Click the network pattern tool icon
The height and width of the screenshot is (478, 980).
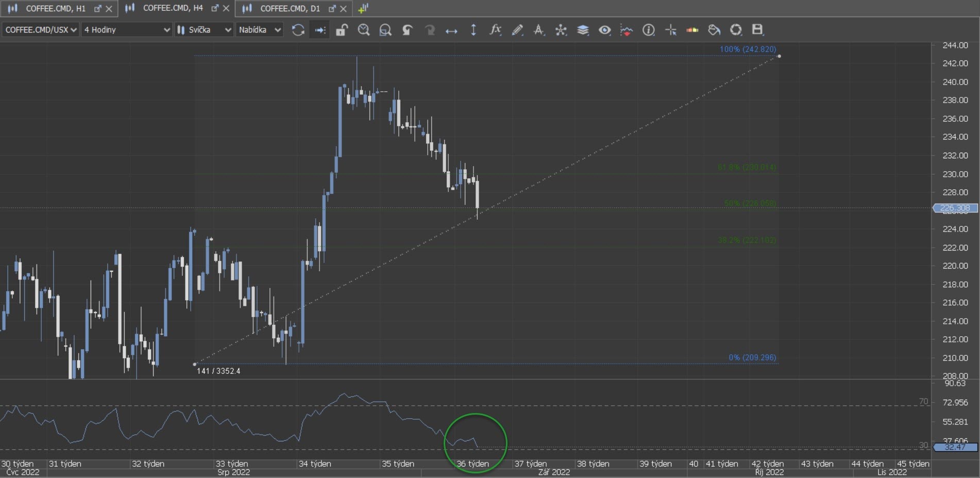[561, 30]
